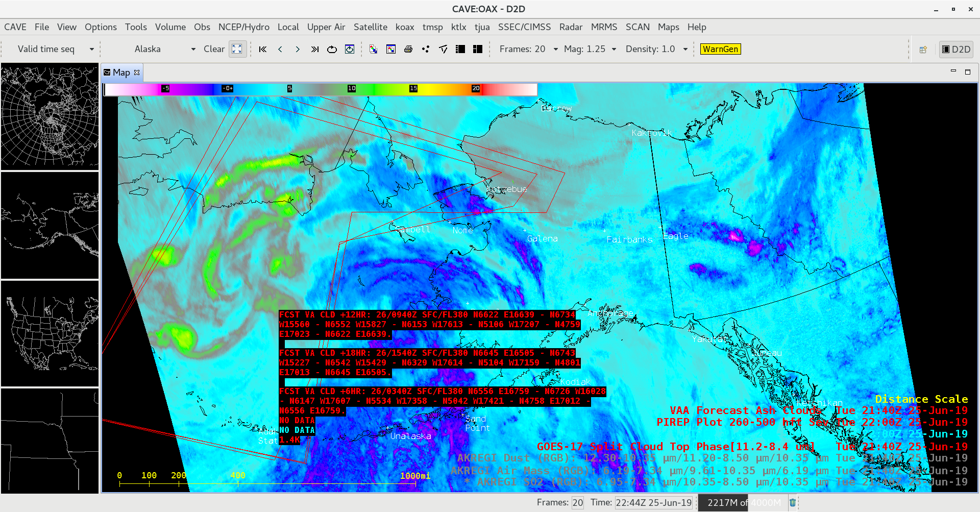Image resolution: width=980 pixels, height=512 pixels.
Task: Select the northern hemisphere side pane
Action: [50, 116]
